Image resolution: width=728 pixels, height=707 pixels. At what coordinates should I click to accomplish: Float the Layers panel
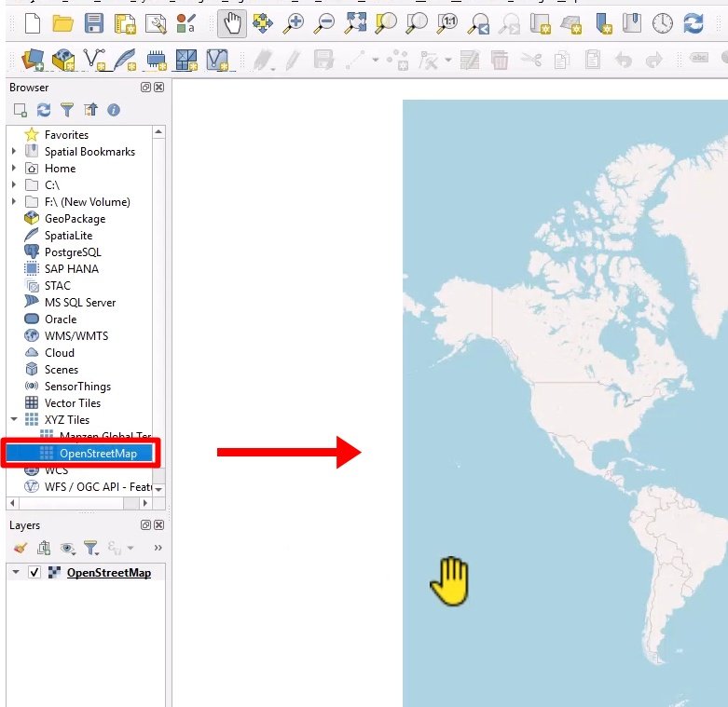click(145, 525)
